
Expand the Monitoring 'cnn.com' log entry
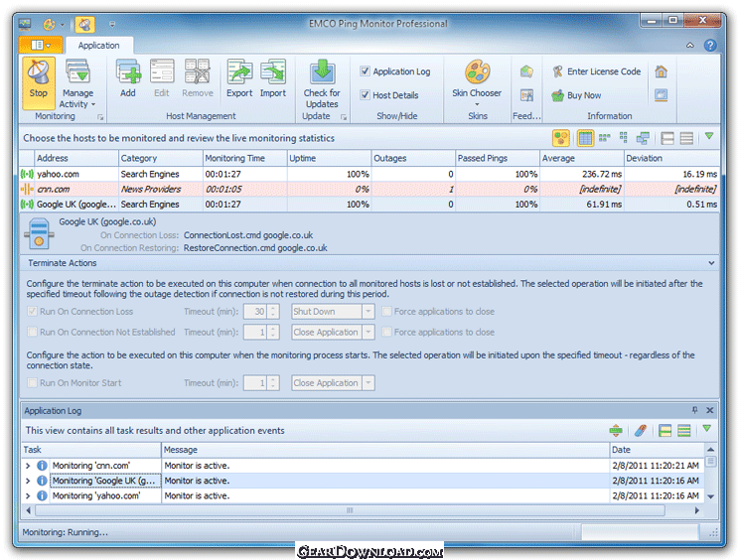click(28, 466)
